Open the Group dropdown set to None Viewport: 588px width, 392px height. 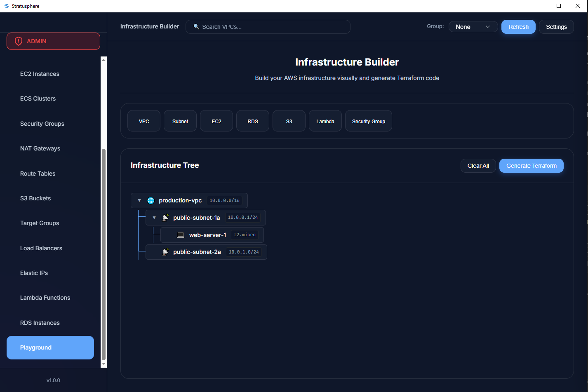click(x=473, y=26)
